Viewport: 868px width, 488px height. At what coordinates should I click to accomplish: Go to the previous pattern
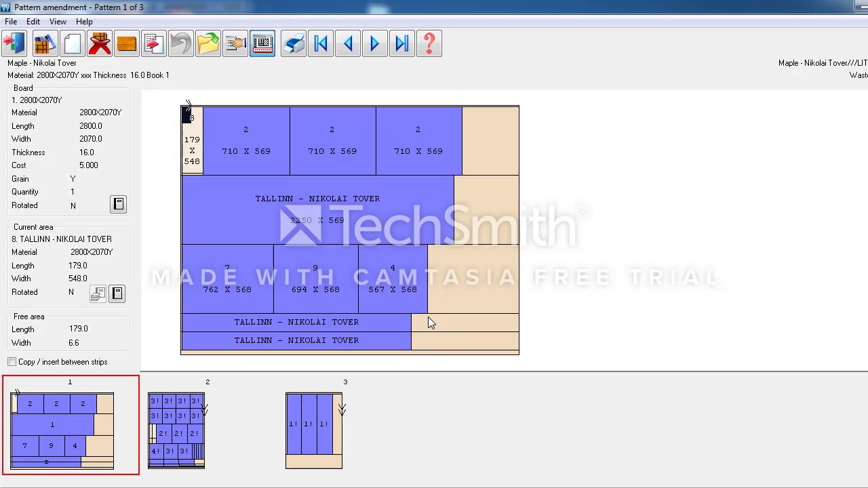(x=348, y=44)
